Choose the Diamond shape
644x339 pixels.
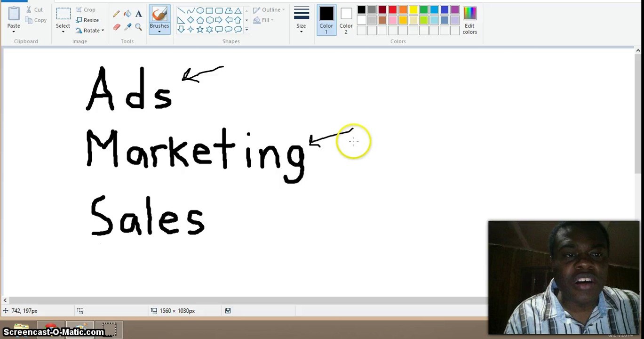(190, 20)
